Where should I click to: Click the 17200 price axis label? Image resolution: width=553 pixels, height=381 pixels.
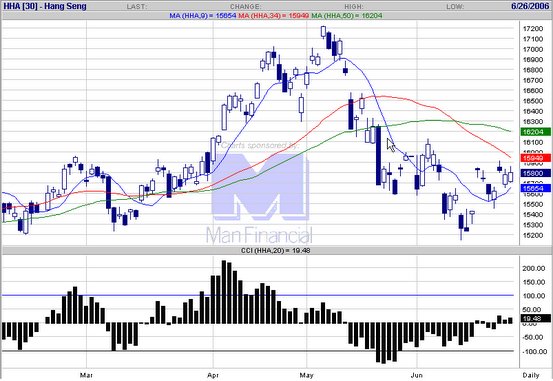click(x=533, y=29)
